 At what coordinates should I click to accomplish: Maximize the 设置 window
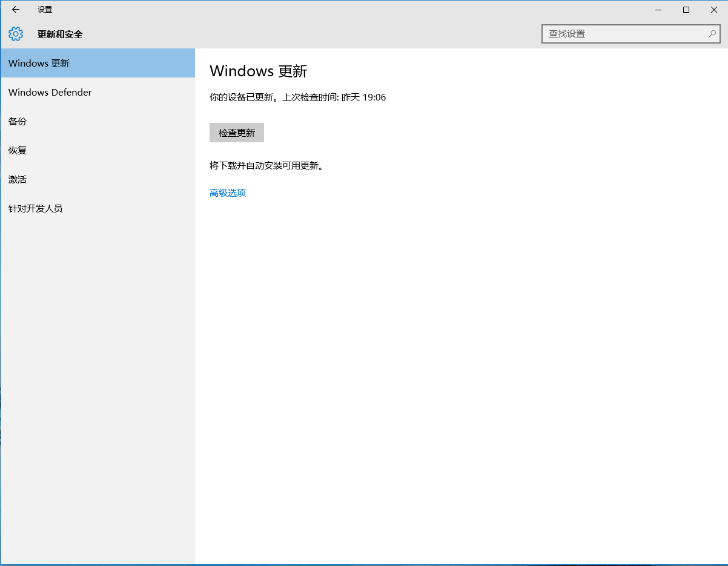point(686,10)
